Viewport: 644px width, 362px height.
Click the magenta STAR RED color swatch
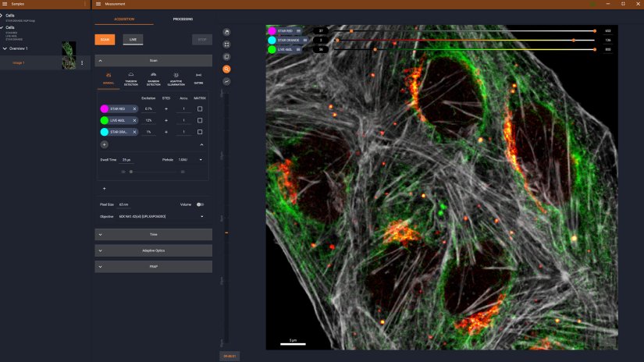(x=105, y=109)
